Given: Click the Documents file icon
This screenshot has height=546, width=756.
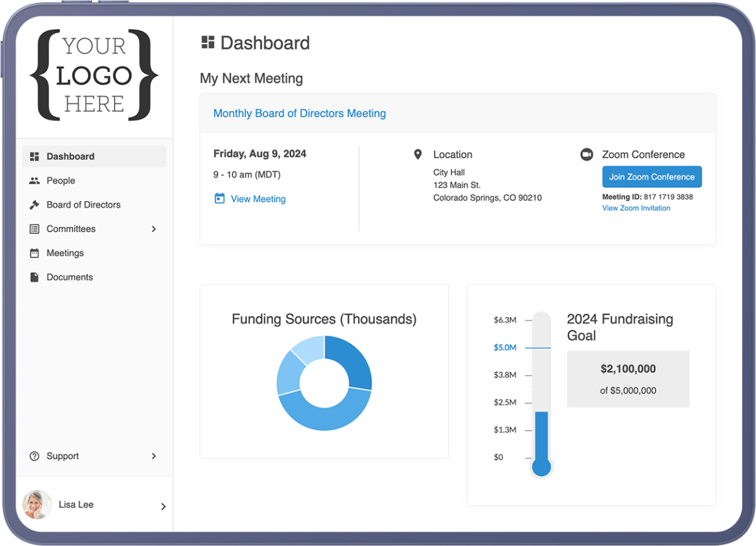Looking at the screenshot, I should click(x=33, y=277).
